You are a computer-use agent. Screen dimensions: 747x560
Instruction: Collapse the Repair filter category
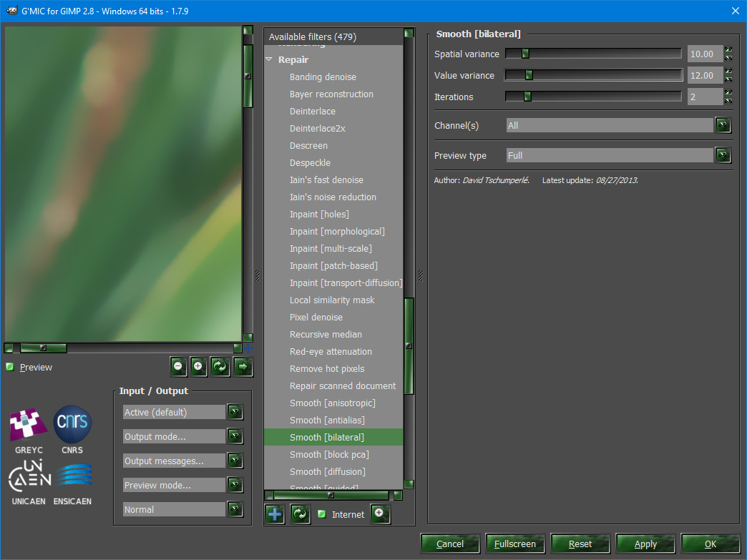tap(269, 59)
